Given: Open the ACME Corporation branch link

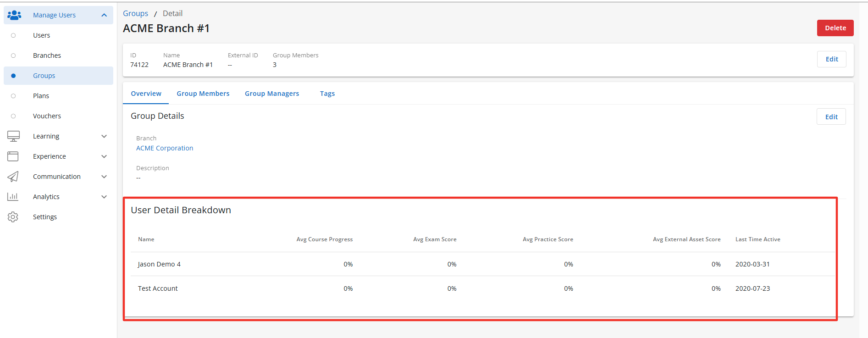Looking at the screenshot, I should coord(165,148).
